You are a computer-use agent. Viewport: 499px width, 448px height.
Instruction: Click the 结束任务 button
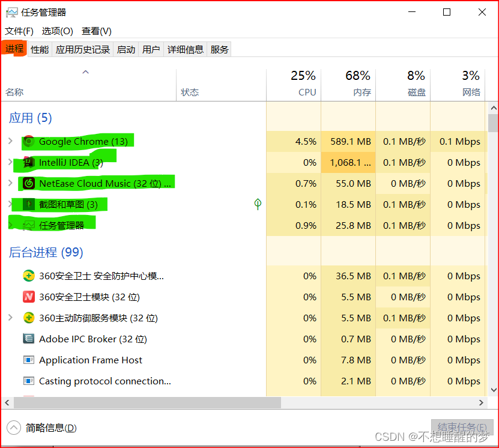[462, 428]
